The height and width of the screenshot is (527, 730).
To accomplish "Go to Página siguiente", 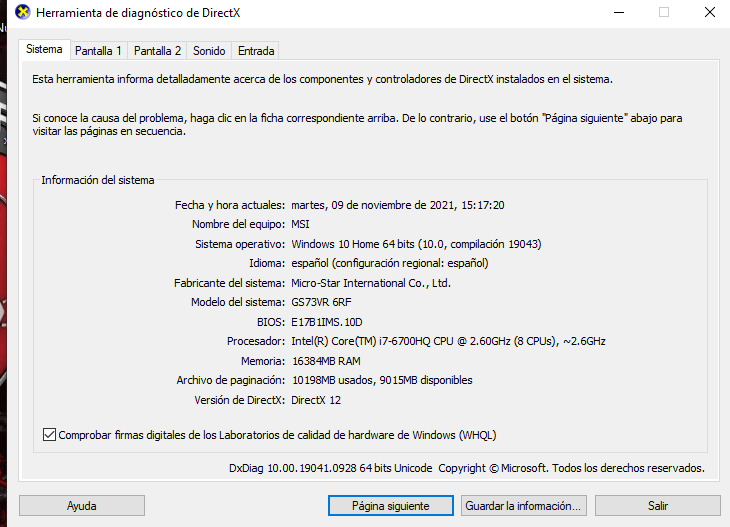I will click(x=391, y=506).
